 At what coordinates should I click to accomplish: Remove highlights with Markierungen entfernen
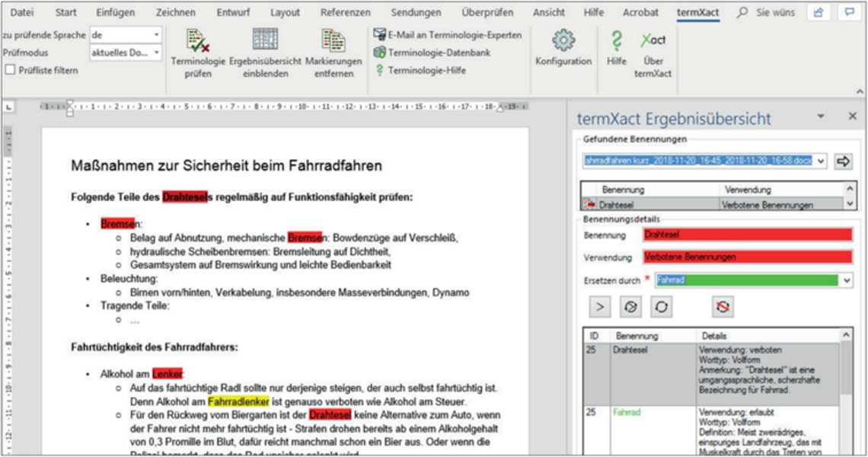333,53
